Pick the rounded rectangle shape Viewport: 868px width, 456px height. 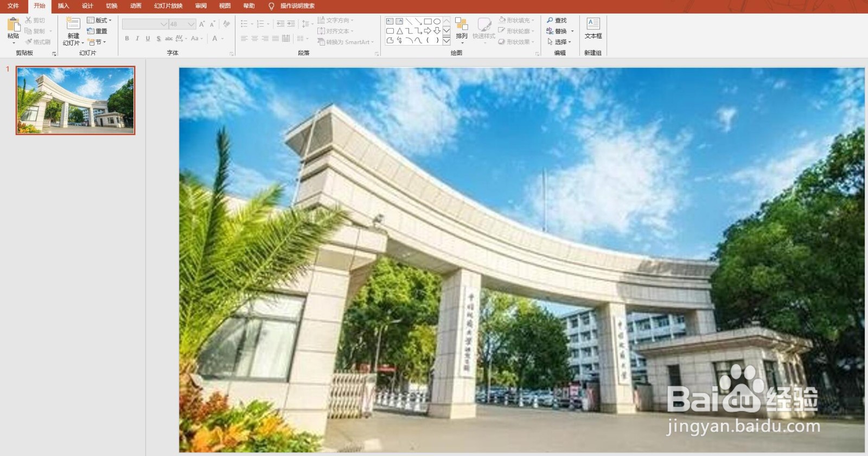click(x=390, y=31)
